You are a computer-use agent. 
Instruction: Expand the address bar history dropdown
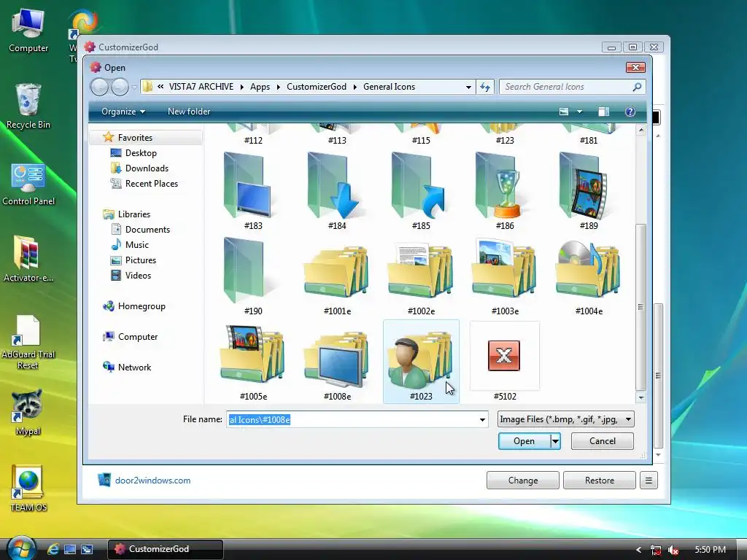coord(468,87)
